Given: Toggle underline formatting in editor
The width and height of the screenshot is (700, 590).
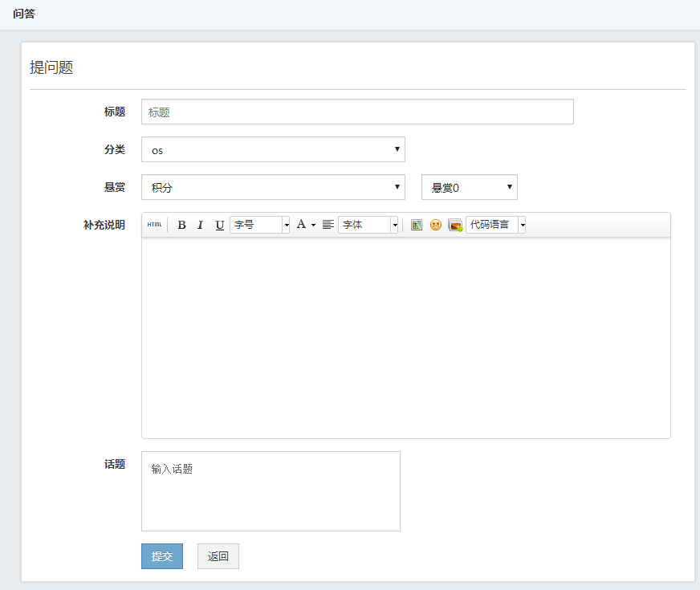Looking at the screenshot, I should tap(219, 225).
